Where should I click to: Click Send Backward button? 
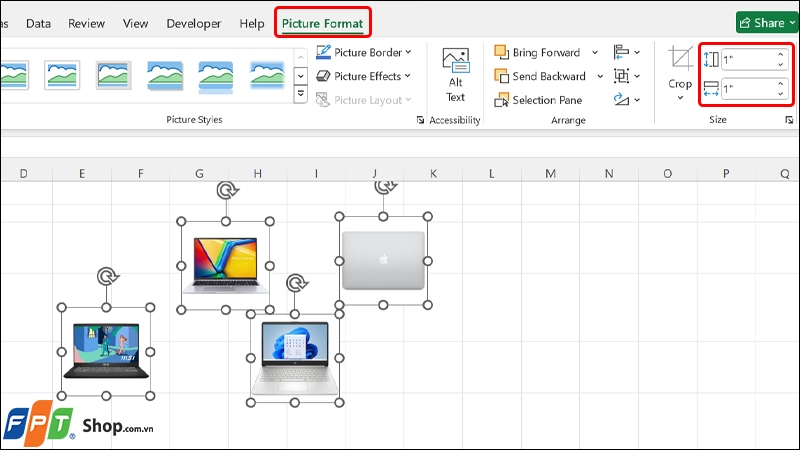[540, 76]
